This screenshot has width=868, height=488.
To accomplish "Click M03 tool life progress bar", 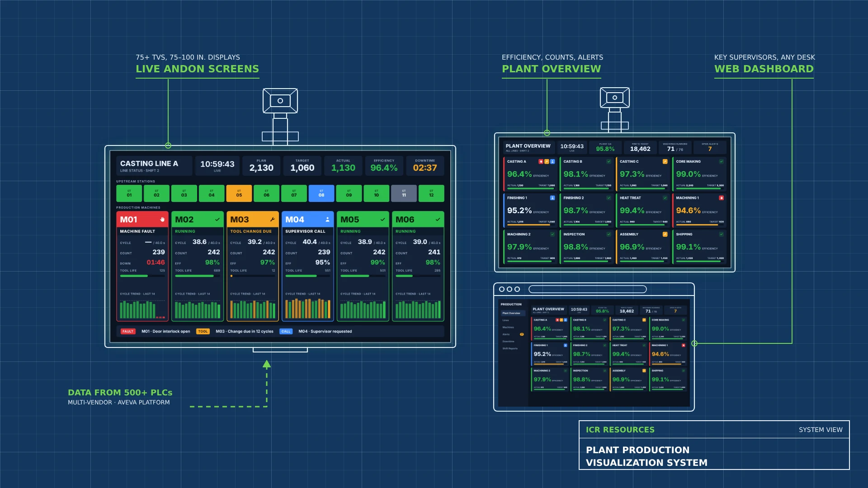I will tap(253, 276).
